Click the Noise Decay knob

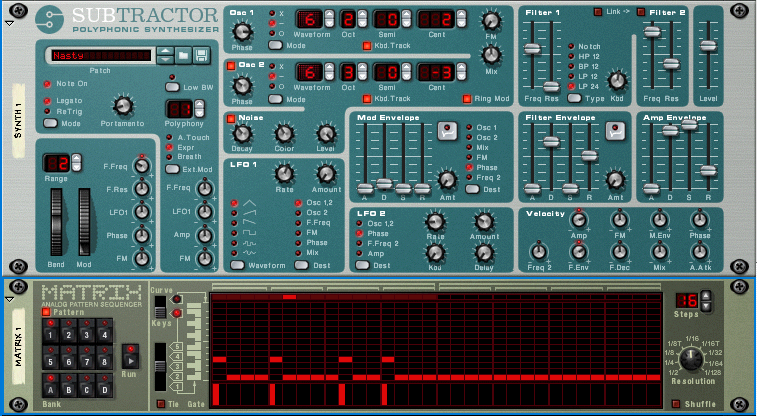(242, 134)
